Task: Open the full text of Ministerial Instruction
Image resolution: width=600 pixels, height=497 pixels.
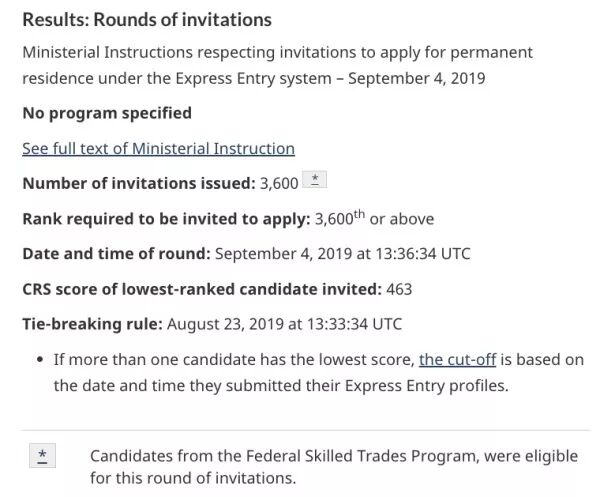Action: [x=158, y=148]
